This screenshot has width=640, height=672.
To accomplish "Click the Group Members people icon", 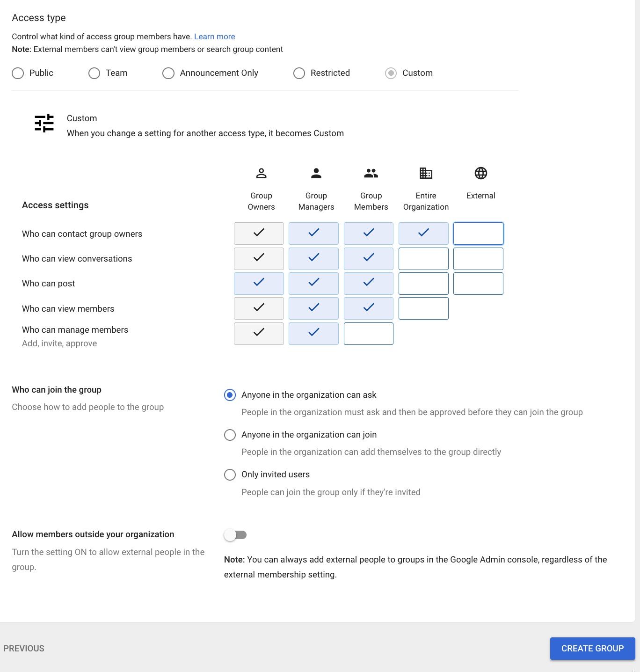I will pos(371,174).
